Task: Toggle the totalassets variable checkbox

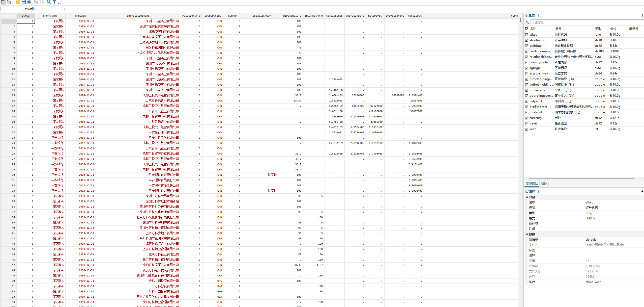Action: 526,90
